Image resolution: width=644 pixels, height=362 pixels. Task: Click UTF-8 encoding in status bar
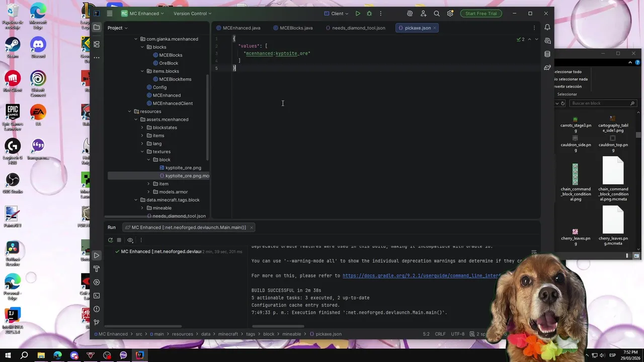coord(458,334)
